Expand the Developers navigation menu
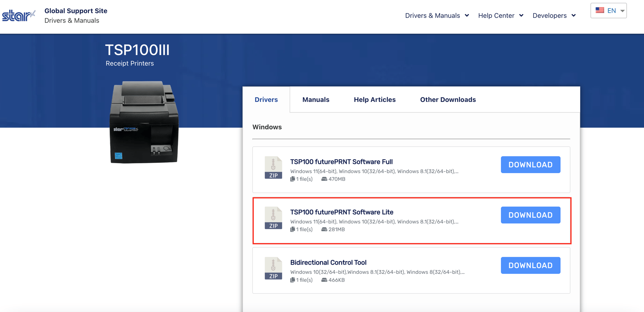This screenshot has height=312, width=644. (x=554, y=16)
